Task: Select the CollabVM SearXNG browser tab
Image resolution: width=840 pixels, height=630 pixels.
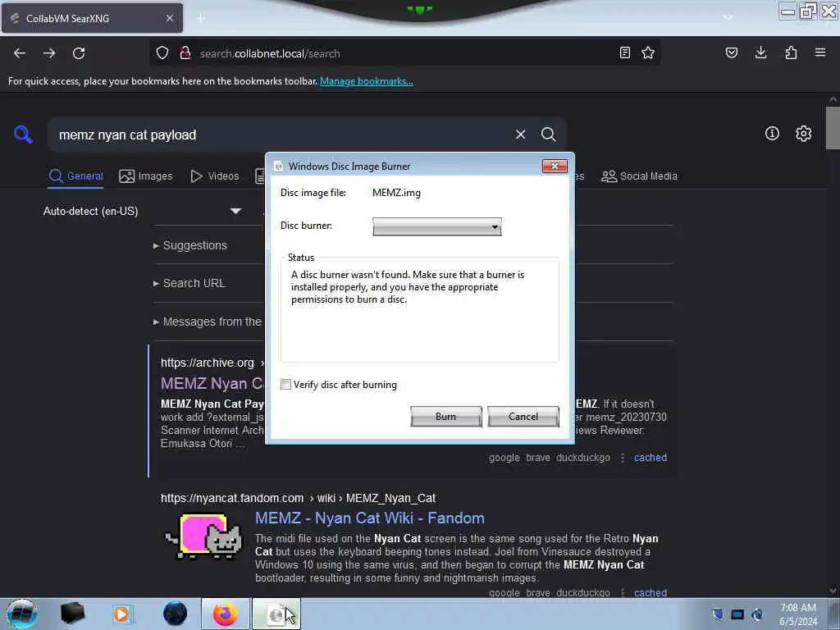Action: tap(92, 18)
